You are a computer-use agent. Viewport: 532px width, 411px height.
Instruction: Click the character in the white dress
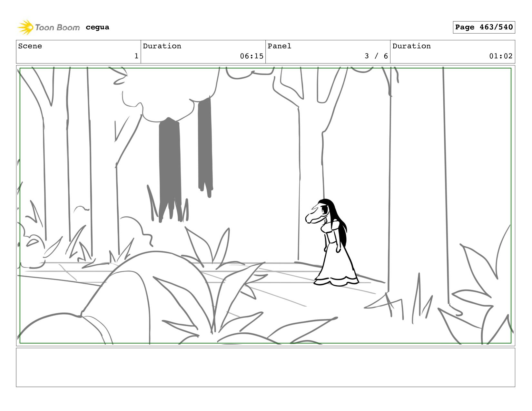pyautogui.click(x=332, y=242)
